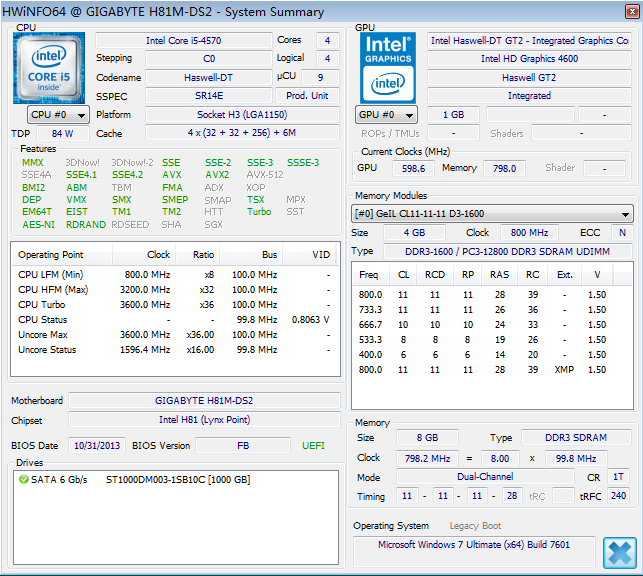
Task: Select the Uncore Max row
Action: click(175, 335)
